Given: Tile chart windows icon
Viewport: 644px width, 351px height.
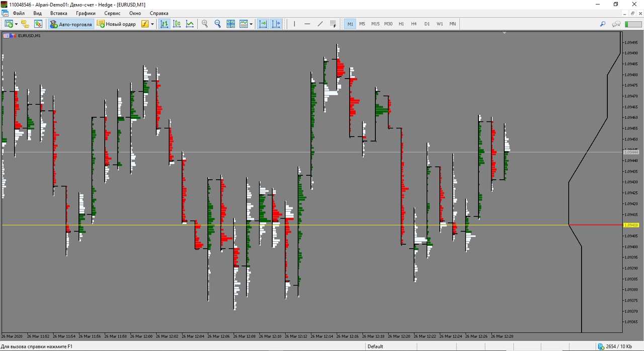Looking at the screenshot, I should coord(231,24).
